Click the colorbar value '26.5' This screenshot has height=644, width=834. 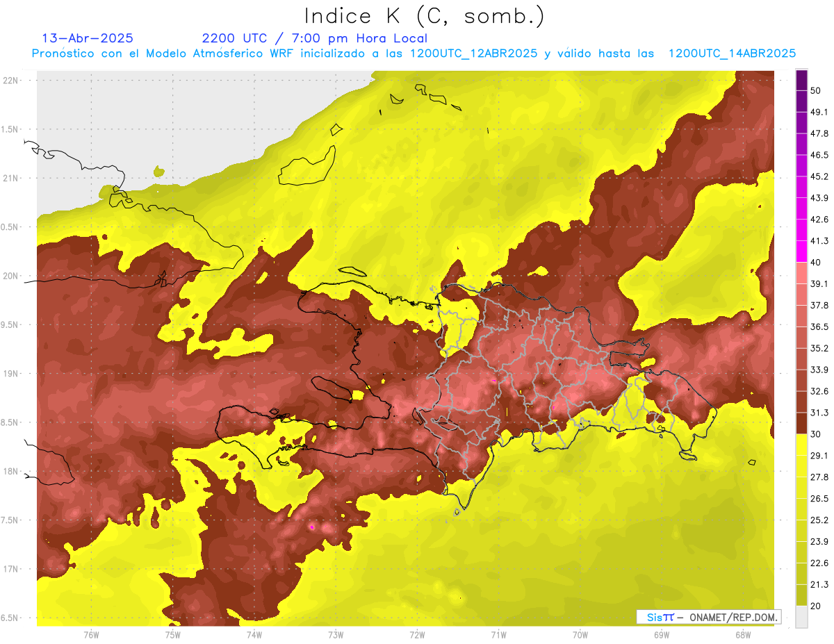point(819,499)
